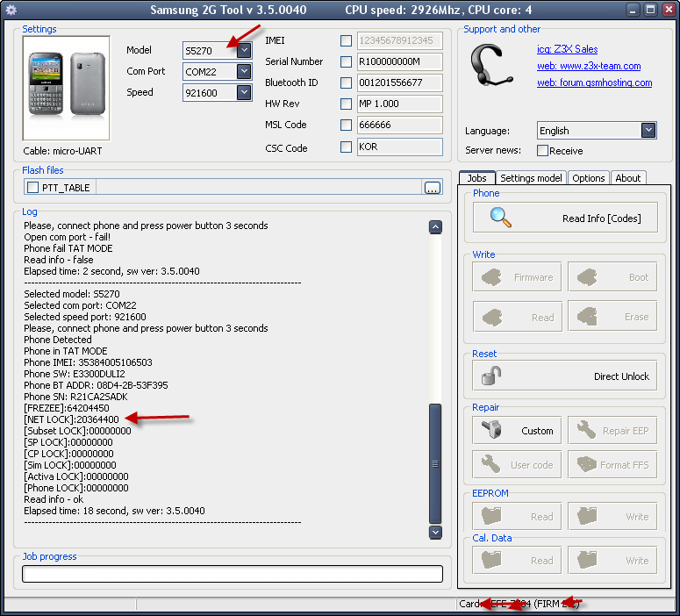Click the IMEI input field
Viewport: 680px width, 616px height.
399,40
